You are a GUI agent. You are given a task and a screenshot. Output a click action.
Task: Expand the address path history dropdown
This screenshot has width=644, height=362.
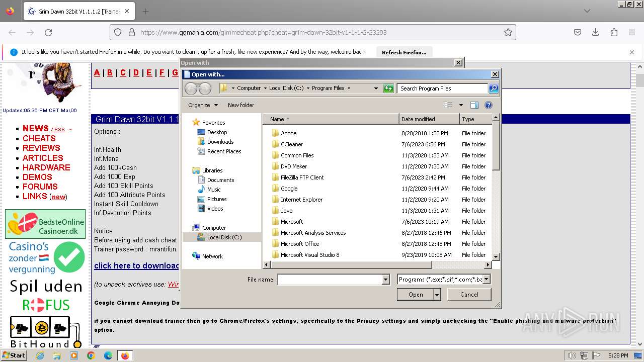pos(376,88)
